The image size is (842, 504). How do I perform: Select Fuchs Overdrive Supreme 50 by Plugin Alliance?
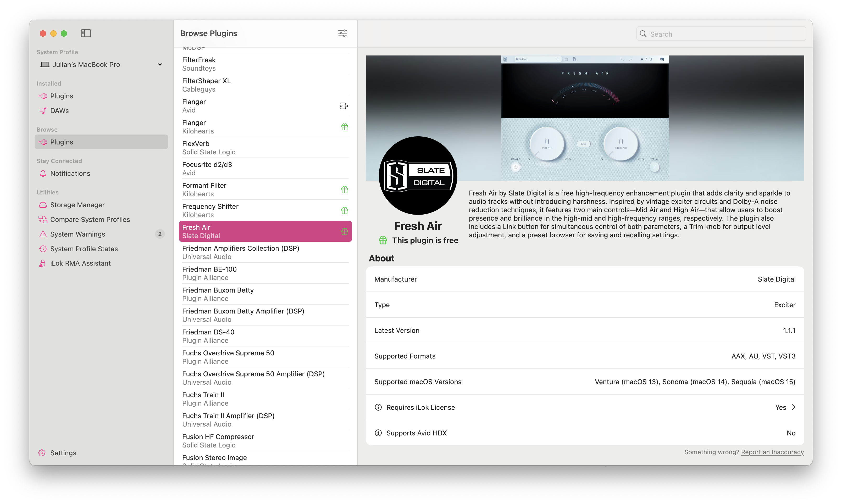pyautogui.click(x=265, y=357)
